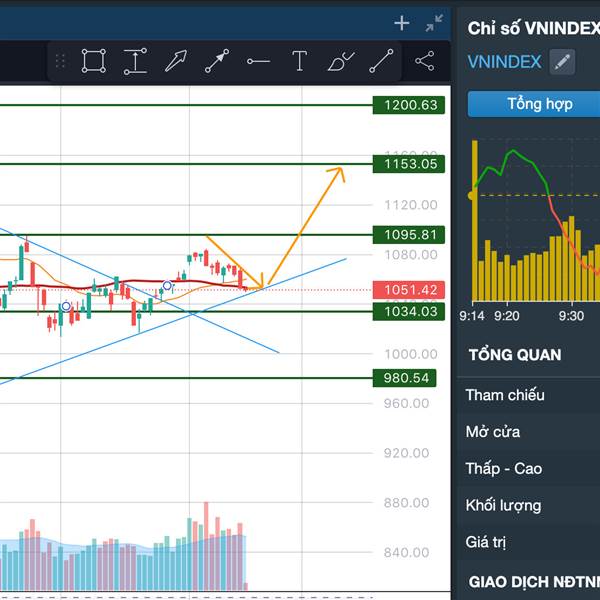
Task: Click the 840.00 axis price label
Action: 406,553
